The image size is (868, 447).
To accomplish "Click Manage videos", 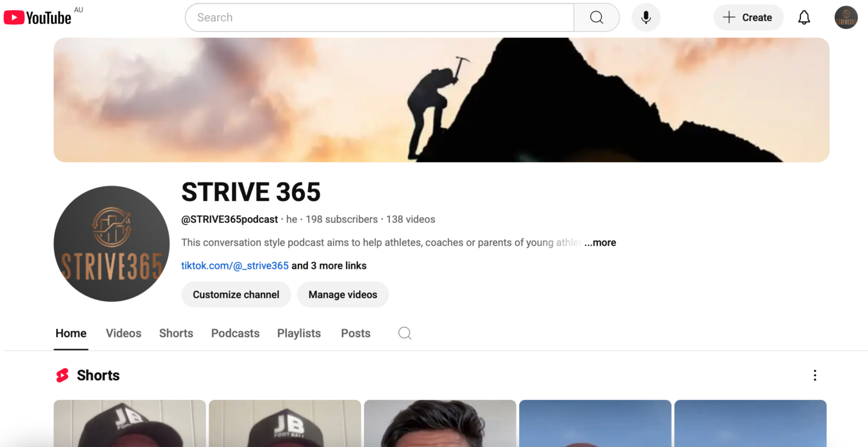I will pos(342,295).
